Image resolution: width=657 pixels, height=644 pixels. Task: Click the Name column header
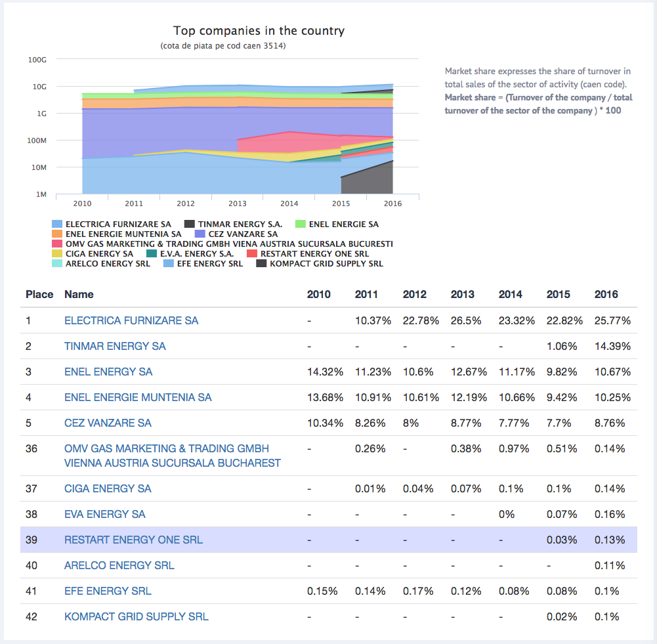(x=79, y=294)
